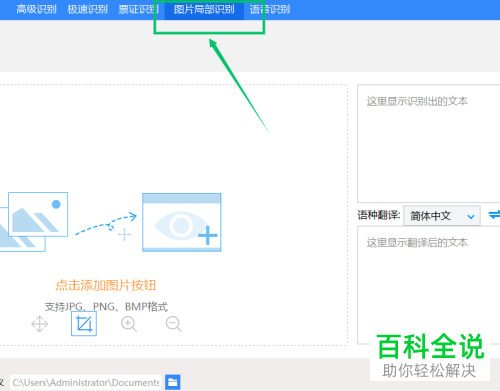Viewport: 500px width, 391px height.
Task: Select the 票证识别 tab
Action: 139,9
